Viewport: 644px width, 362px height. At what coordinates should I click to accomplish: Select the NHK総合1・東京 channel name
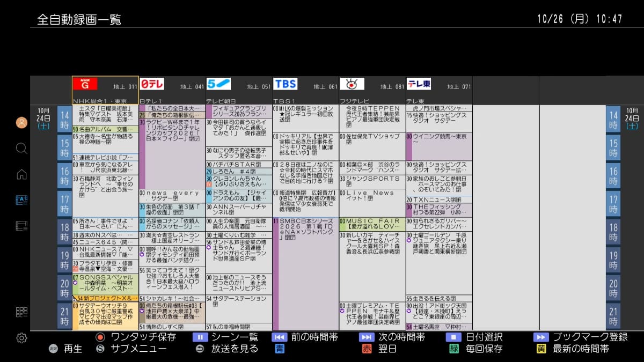[x=100, y=101]
